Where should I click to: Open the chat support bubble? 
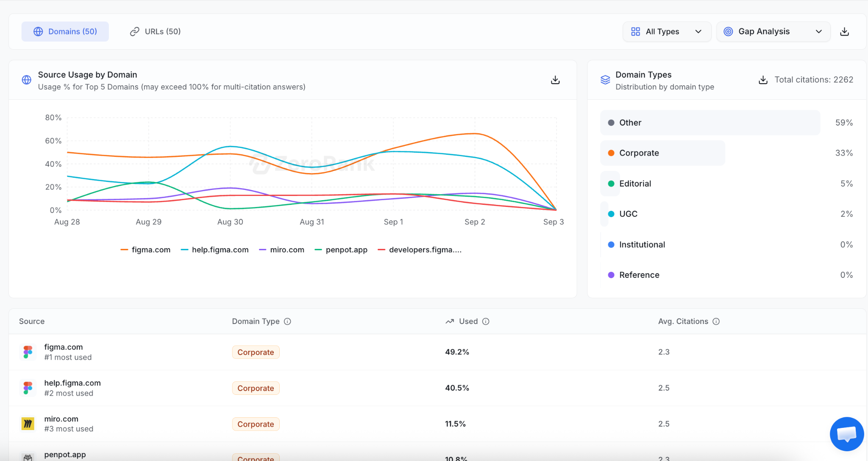[x=846, y=434]
